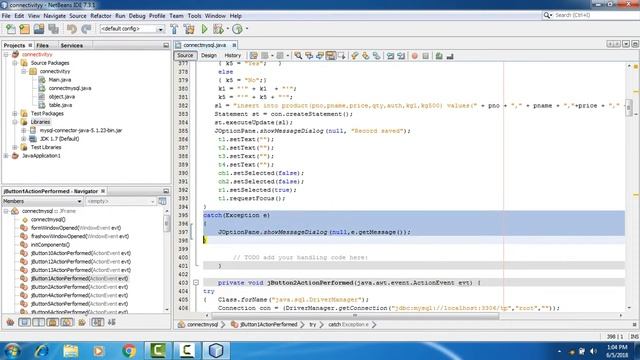Toggle Highlight Search in editor toolbar
The image size is (640, 360).
click(330, 56)
